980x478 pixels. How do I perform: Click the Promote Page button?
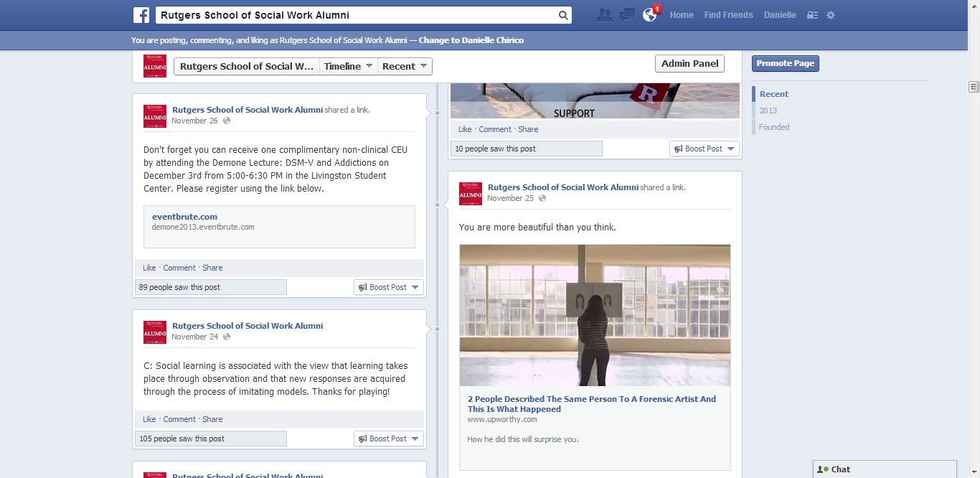785,63
